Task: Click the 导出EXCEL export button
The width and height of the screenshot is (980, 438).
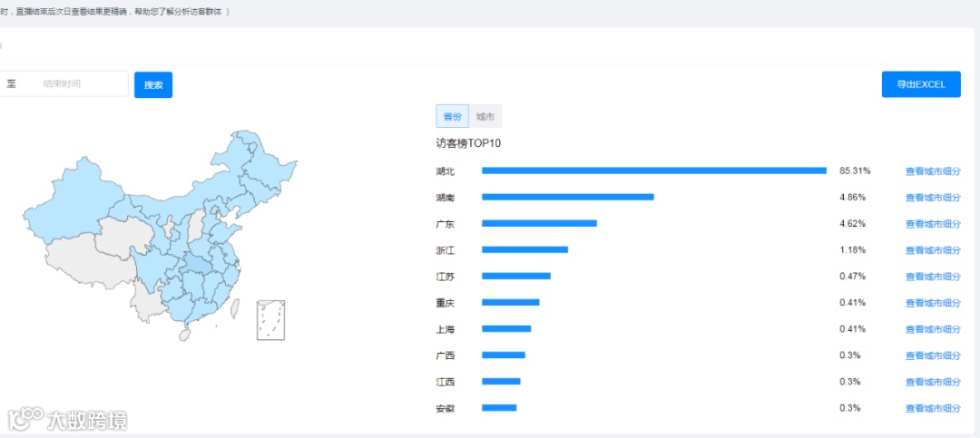Action: 921,84
